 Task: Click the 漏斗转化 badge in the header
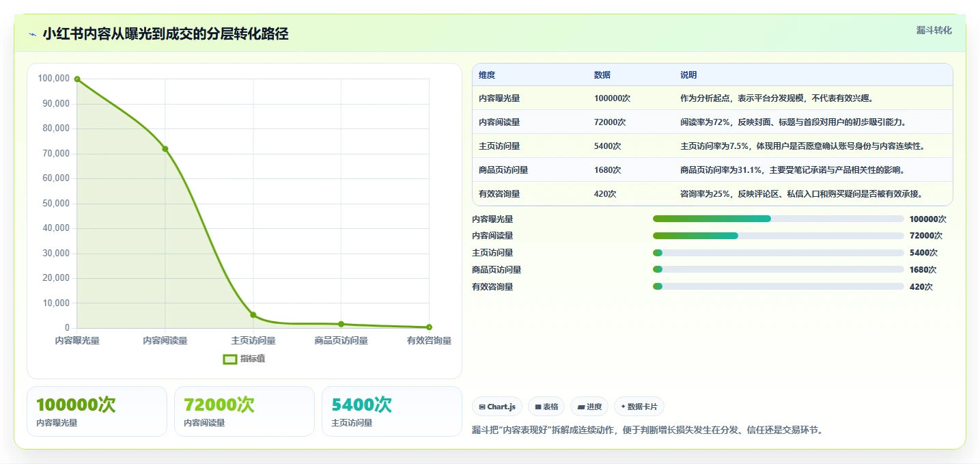pos(934,31)
